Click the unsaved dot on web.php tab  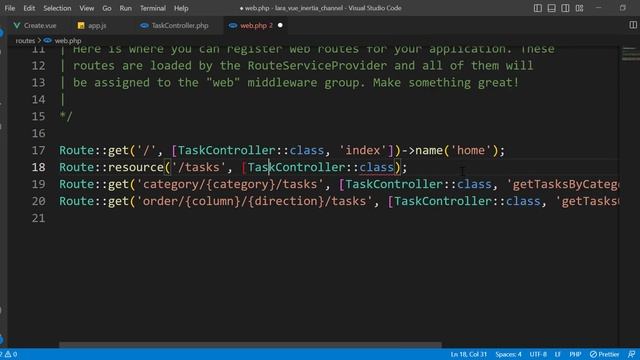280,25
